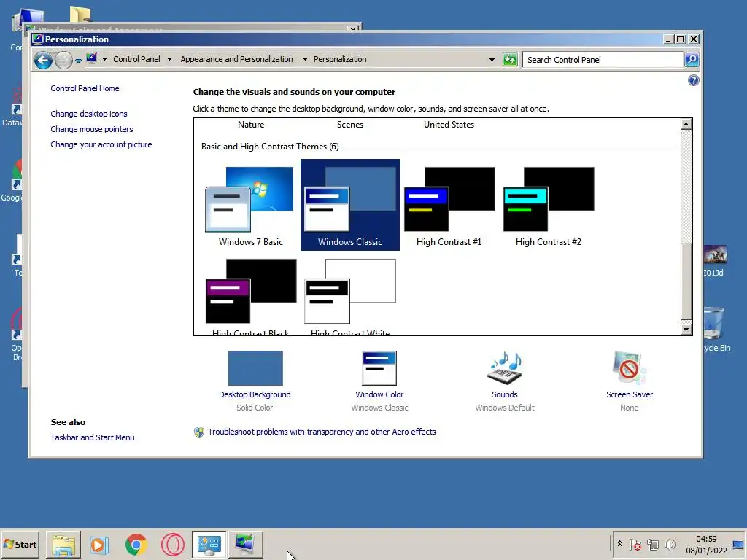Viewport: 747px width, 560px height.
Task: Switch to Control Panel taskbar button
Action: pos(209,544)
